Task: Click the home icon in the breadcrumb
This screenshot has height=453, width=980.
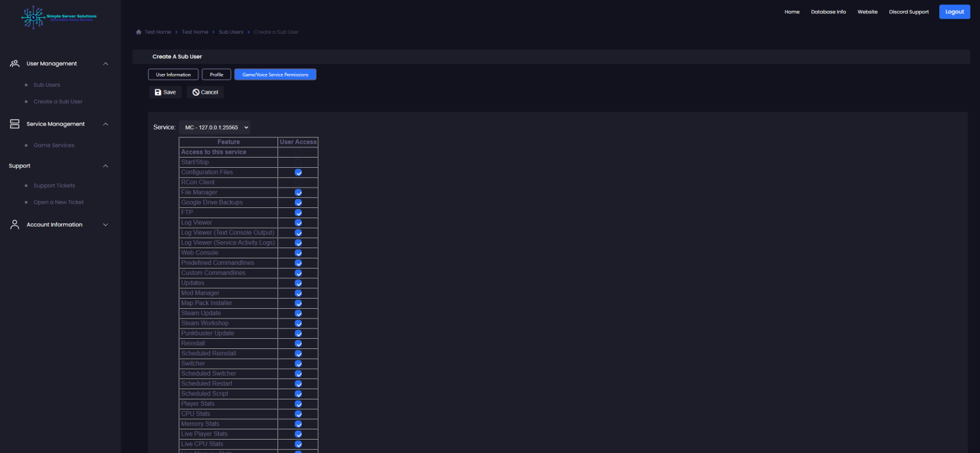Action: tap(138, 32)
